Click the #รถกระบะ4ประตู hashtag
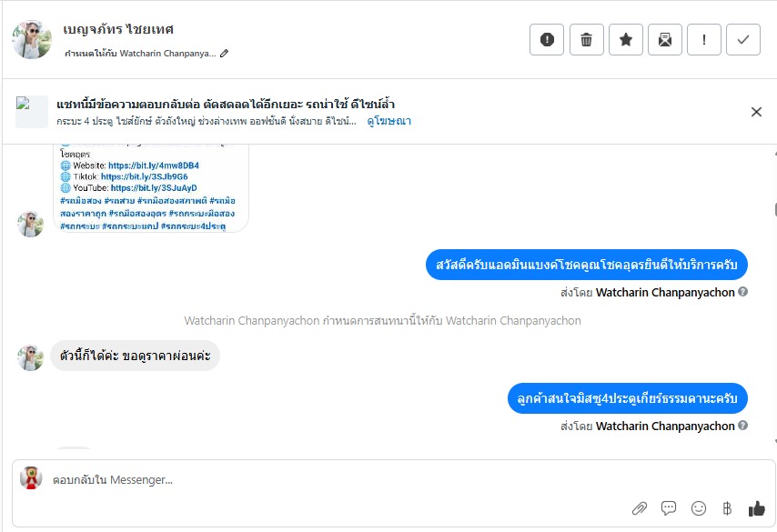Screen dimensions: 777x532 coord(193,225)
